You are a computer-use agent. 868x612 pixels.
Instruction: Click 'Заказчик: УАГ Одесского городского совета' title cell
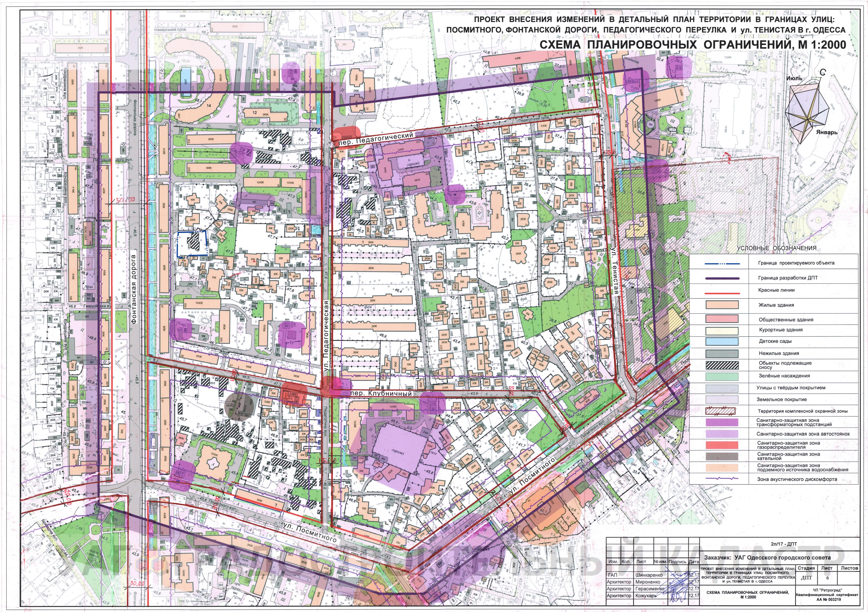(x=767, y=557)
